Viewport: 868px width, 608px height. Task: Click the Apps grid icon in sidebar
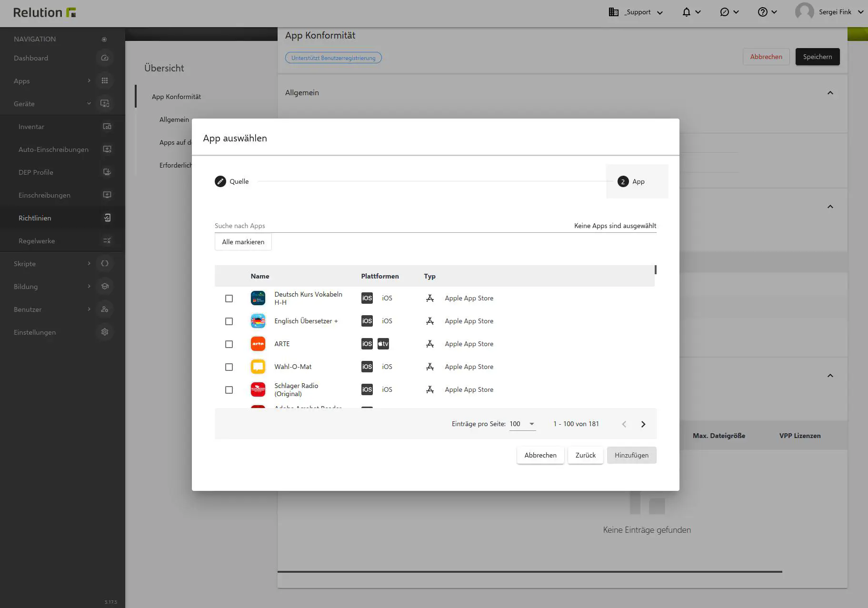[105, 80]
